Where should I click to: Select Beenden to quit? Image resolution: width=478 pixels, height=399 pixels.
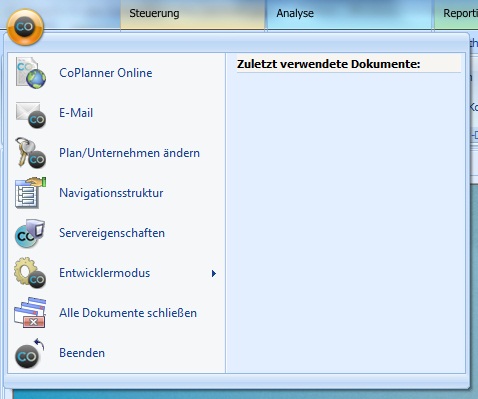pos(116,353)
